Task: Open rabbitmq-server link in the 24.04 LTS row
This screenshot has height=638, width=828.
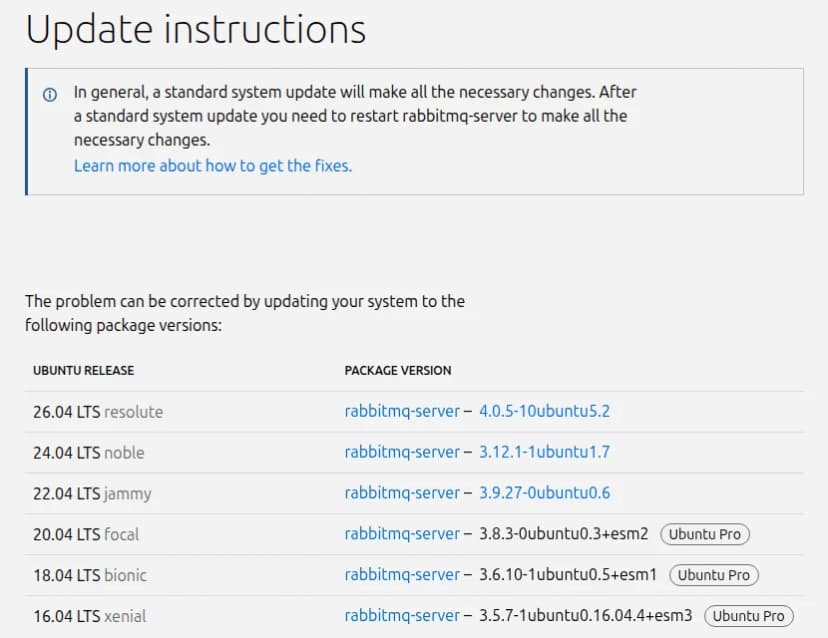Action: click(402, 452)
